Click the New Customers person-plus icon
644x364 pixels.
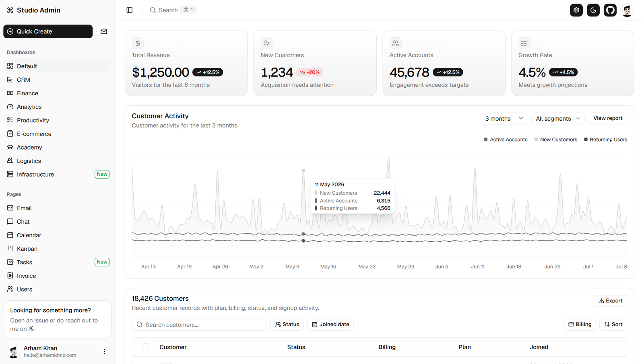(x=266, y=43)
